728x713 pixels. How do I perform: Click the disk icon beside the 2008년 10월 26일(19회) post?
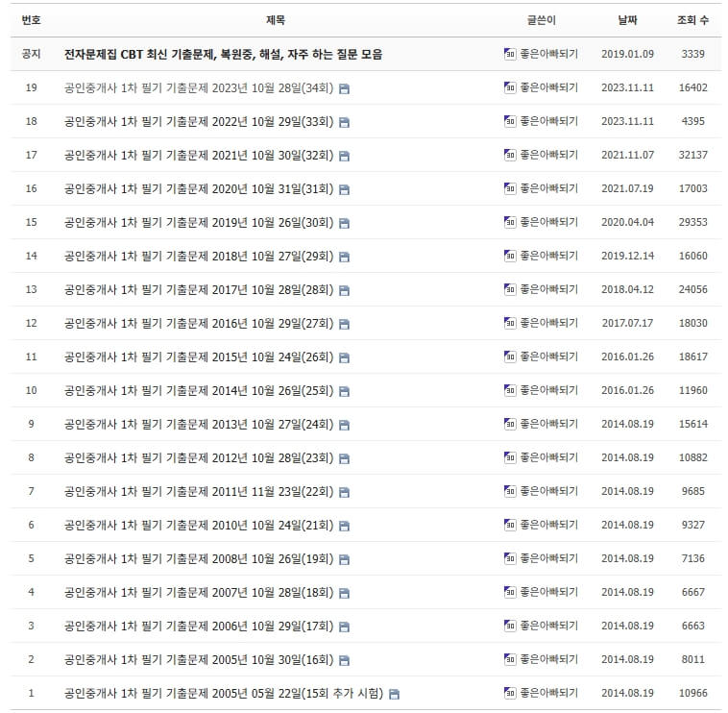coord(344,559)
